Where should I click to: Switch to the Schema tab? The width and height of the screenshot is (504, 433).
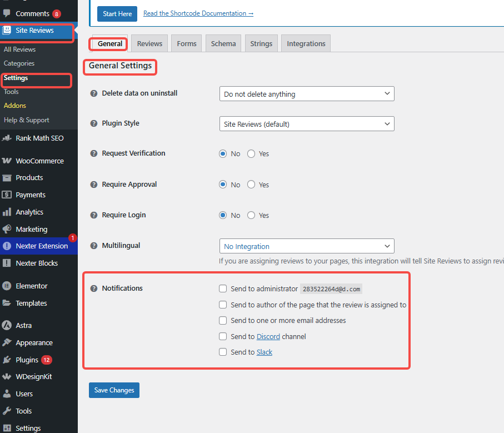click(223, 43)
